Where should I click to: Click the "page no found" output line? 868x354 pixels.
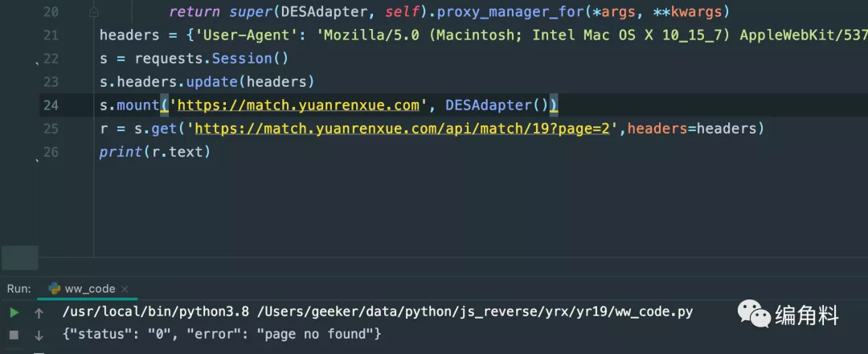[221, 334]
